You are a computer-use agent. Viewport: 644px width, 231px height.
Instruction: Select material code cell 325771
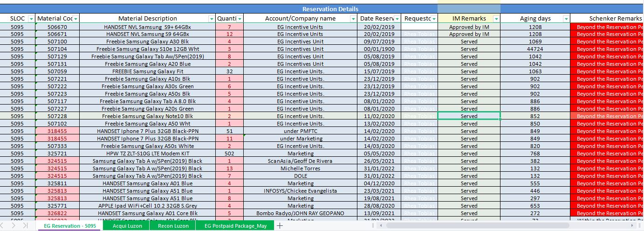pos(57,206)
